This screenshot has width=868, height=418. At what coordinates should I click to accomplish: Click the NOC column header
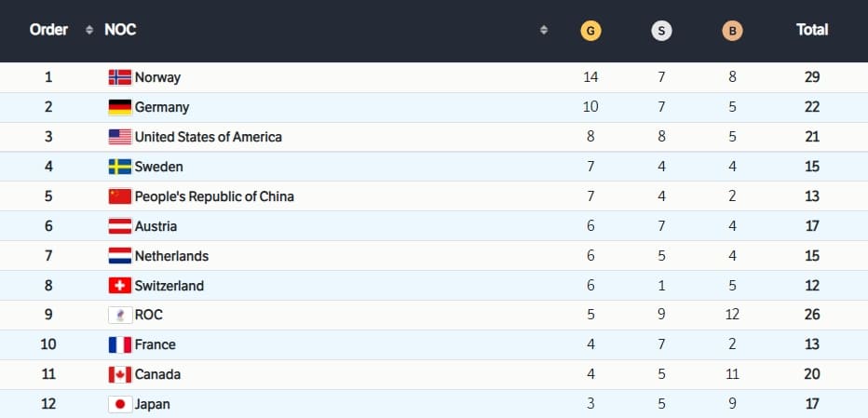[x=120, y=30]
